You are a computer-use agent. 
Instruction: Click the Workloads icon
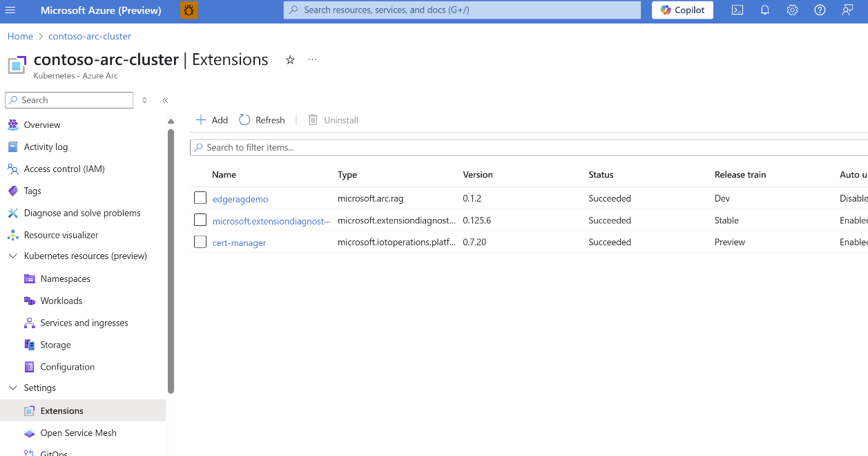(x=29, y=301)
